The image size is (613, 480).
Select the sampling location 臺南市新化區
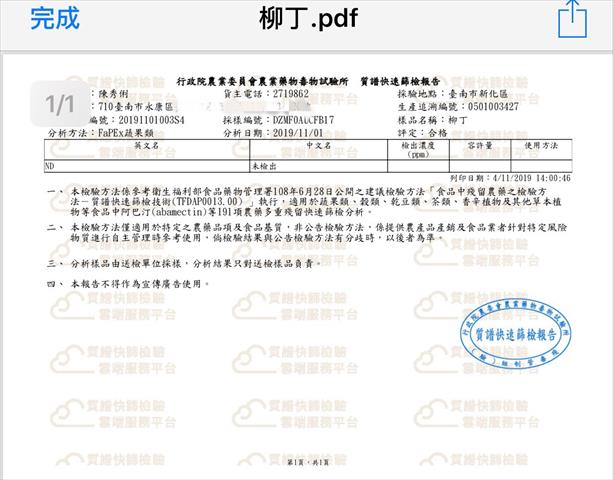477,94
